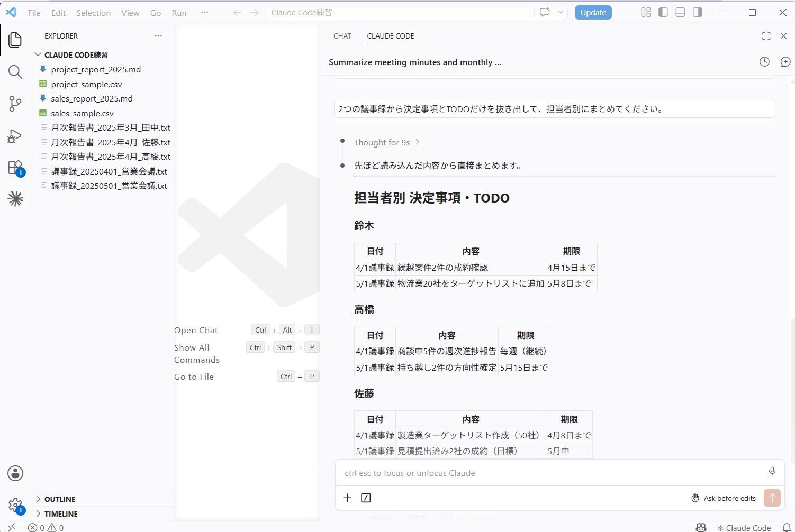Open the Accounts menu icon
The width and height of the screenshot is (795, 532).
tap(15, 473)
